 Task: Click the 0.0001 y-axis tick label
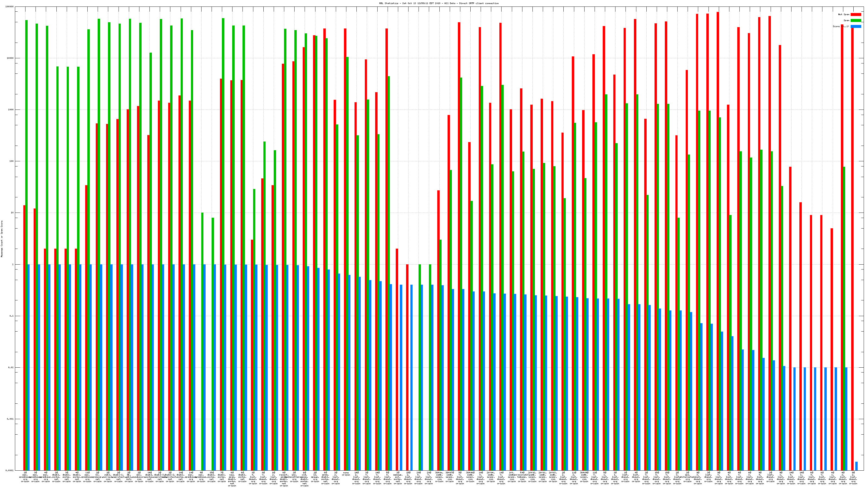[10, 470]
